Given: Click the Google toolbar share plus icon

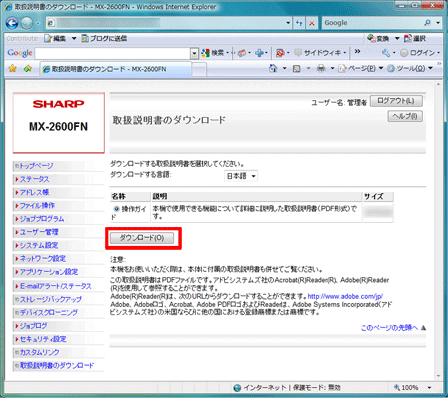Looking at the screenshot, I should coord(259,53).
